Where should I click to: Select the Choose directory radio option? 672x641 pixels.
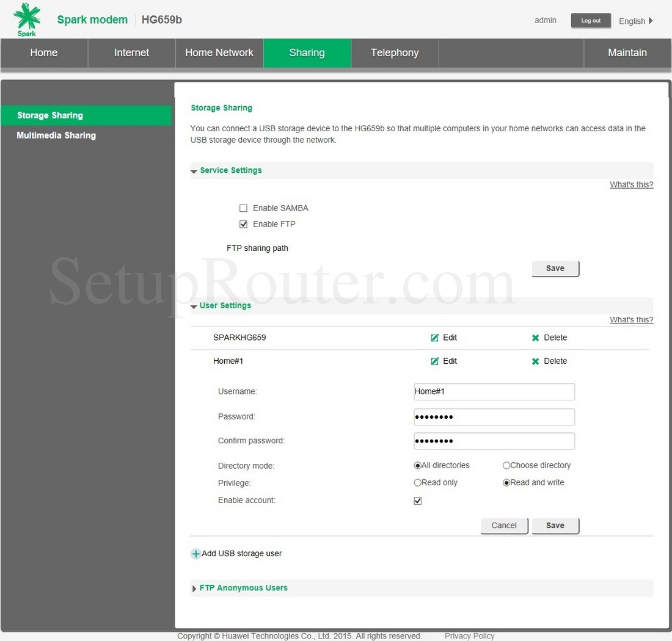[506, 465]
